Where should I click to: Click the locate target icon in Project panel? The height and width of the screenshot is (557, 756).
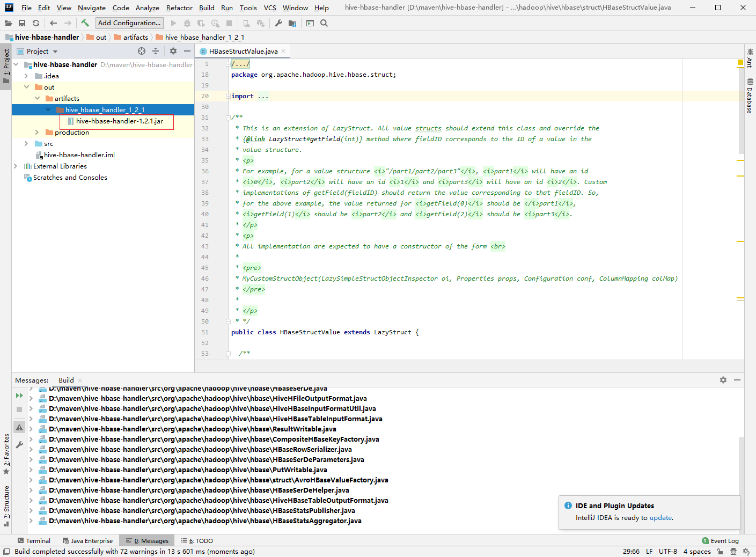point(142,51)
